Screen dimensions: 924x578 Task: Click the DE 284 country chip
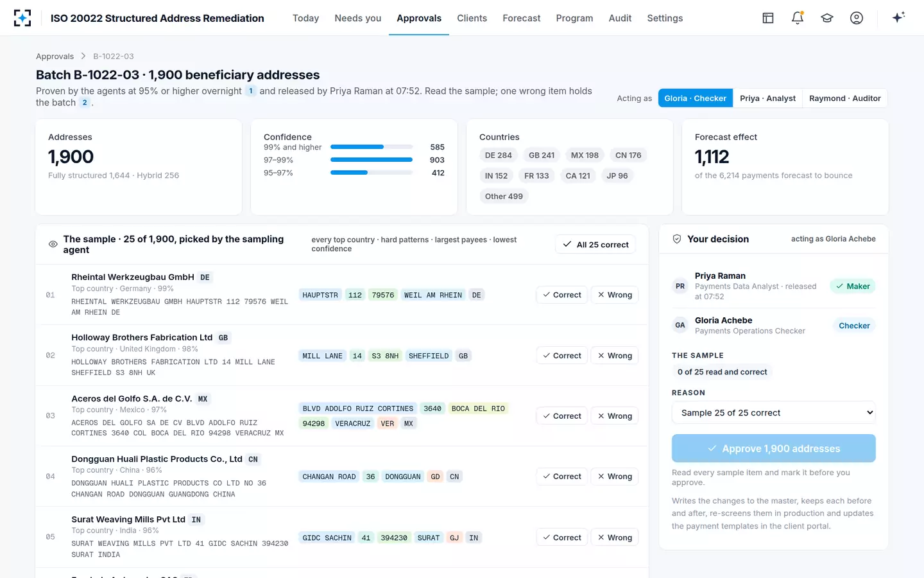tap(499, 155)
